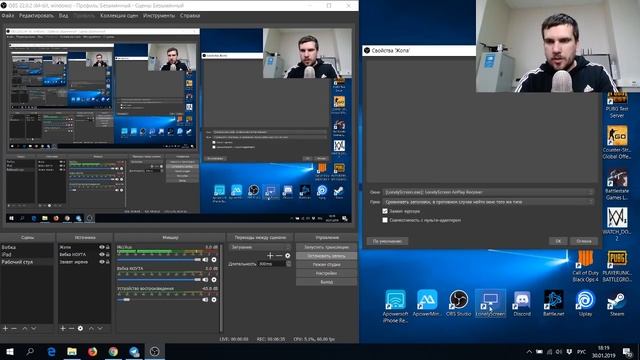Open the Вид menu
Screen dimensions: 640x360
tap(63, 16)
